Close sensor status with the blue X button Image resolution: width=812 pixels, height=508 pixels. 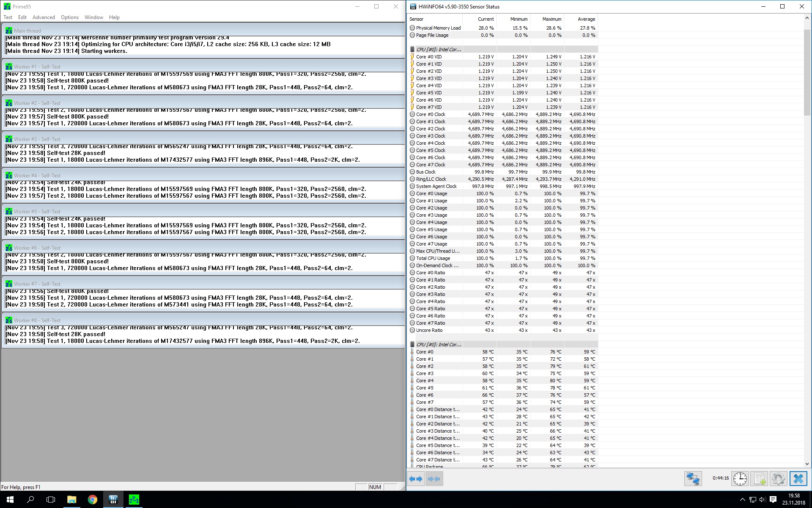798,479
